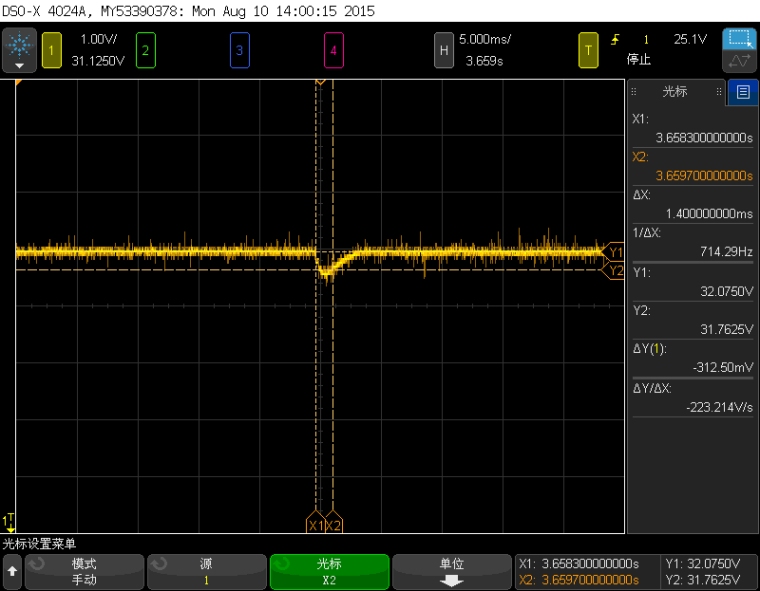Expand the 单位 units softkey menu
Image resolution: width=760 pixels, height=591 pixels.
point(451,571)
